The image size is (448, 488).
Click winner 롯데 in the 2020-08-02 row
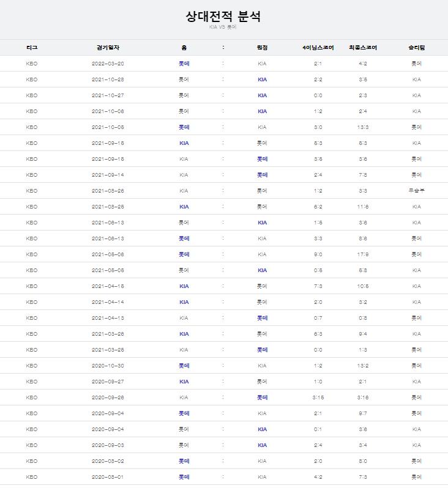point(417,461)
